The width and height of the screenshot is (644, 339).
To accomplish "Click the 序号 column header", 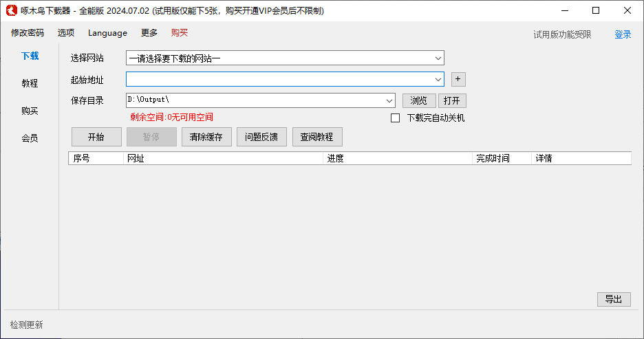I will click(x=96, y=158).
